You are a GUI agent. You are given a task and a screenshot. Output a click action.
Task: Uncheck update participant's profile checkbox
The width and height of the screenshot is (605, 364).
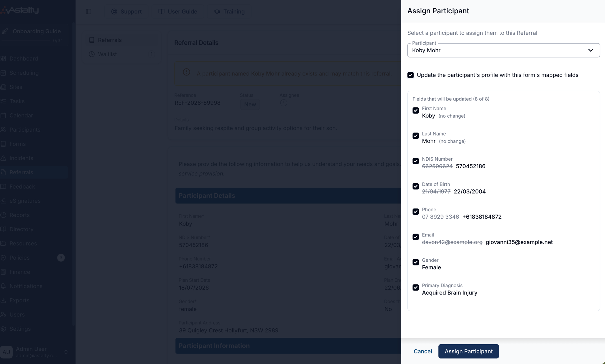pyautogui.click(x=410, y=75)
